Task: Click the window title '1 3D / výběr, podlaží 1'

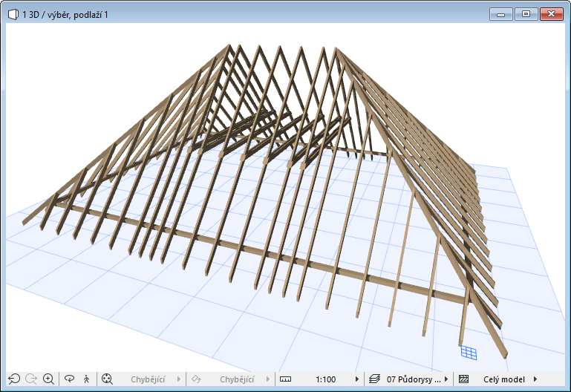Action: (65, 15)
